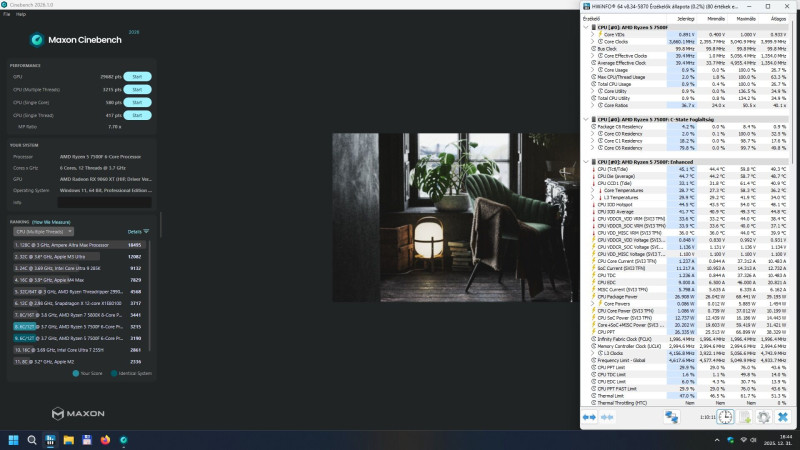Click the HWiNFO network computers icon
800x450 pixels.
[x=671, y=417]
